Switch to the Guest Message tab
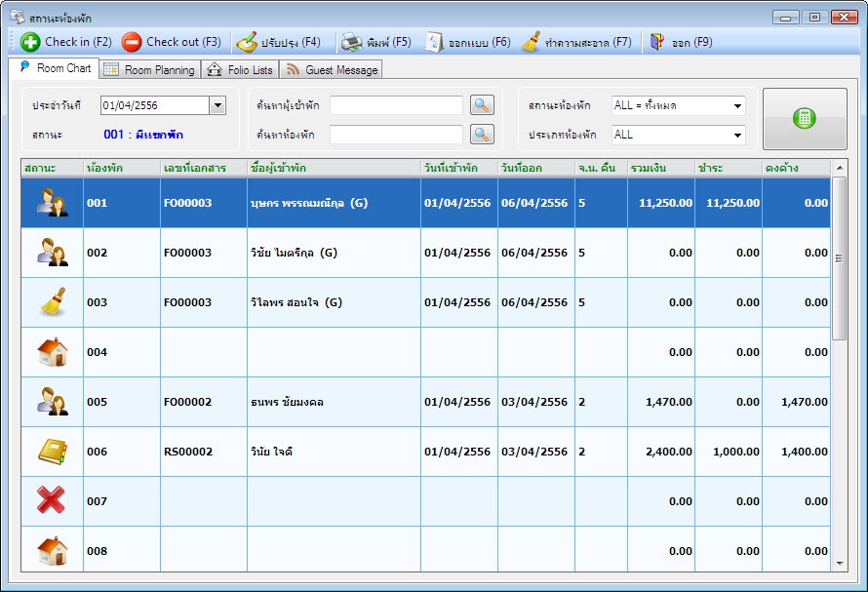The image size is (868, 592). point(332,70)
